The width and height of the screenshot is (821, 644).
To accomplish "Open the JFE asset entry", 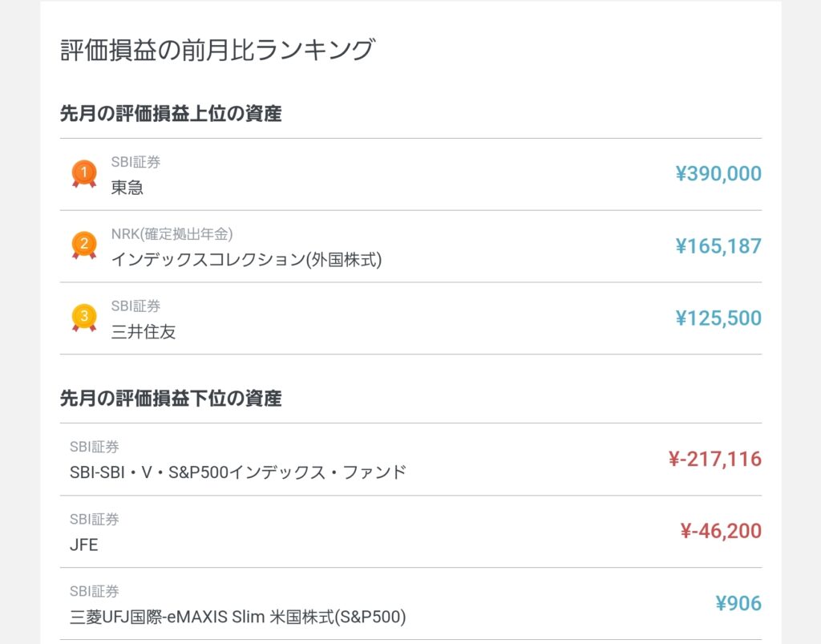I will pyautogui.click(x=84, y=545).
